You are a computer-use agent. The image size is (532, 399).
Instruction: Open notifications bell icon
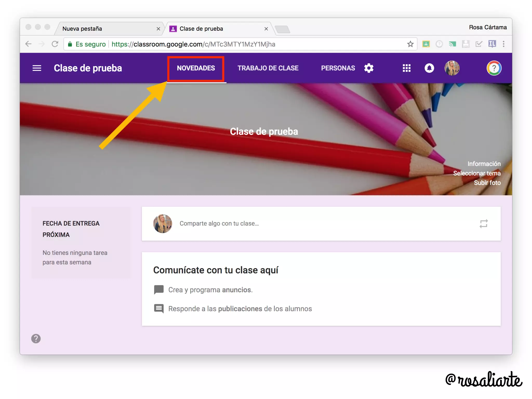429,68
